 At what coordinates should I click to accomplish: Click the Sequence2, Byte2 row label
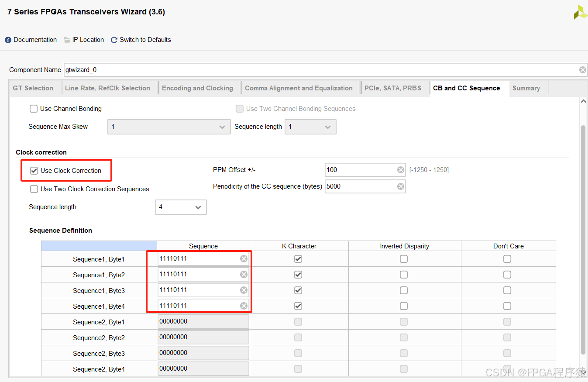point(99,338)
